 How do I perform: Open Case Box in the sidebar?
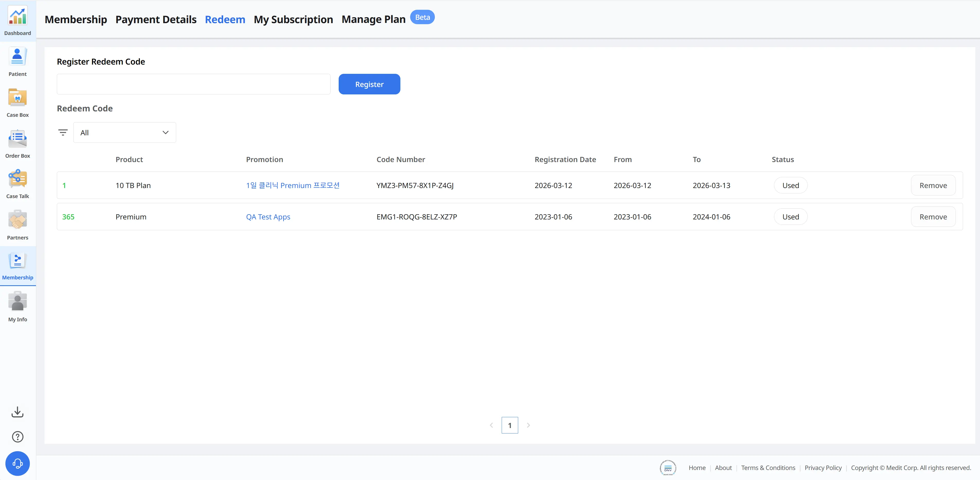pyautogui.click(x=17, y=98)
